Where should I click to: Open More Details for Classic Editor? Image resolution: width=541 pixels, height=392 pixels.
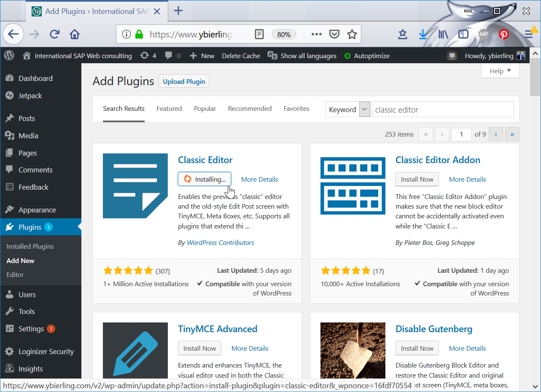(259, 179)
